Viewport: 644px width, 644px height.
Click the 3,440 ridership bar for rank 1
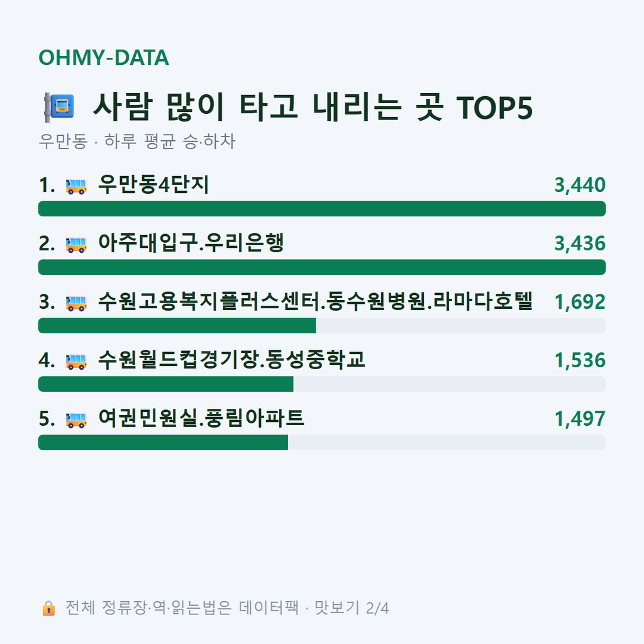pos(322,209)
